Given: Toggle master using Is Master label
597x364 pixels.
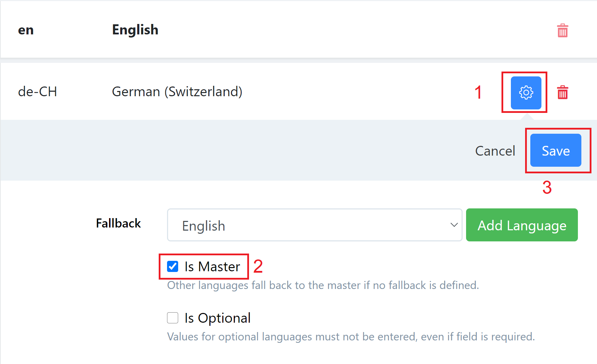Looking at the screenshot, I should point(212,267).
